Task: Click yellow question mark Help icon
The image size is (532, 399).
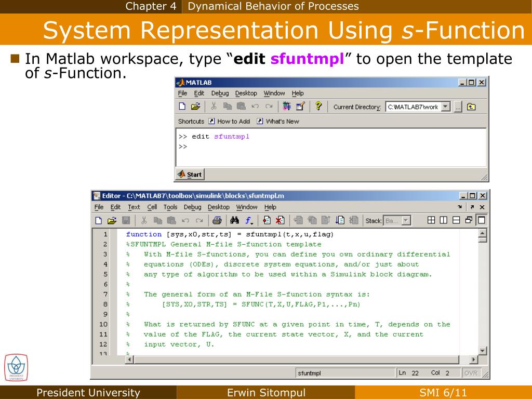Action: pyautogui.click(x=318, y=106)
